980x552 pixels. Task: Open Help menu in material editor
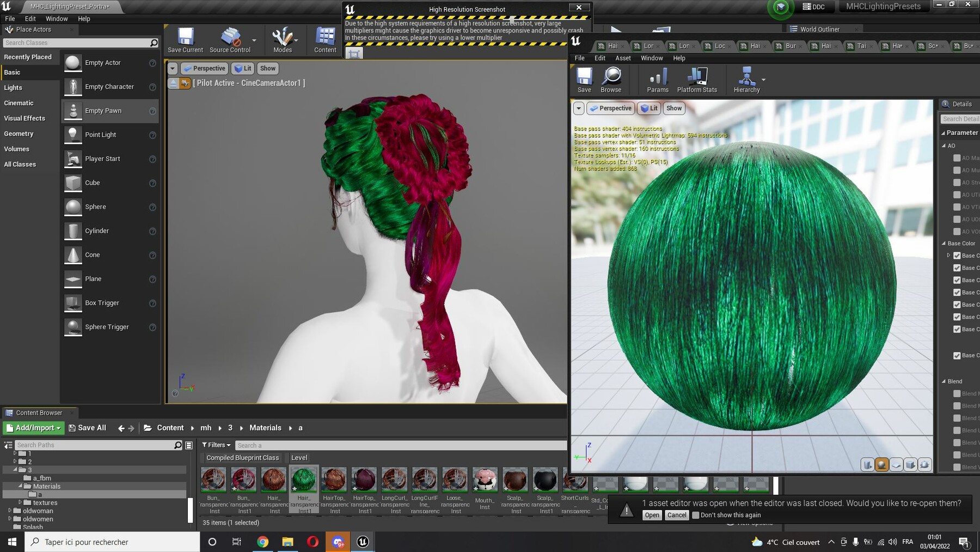coord(679,58)
